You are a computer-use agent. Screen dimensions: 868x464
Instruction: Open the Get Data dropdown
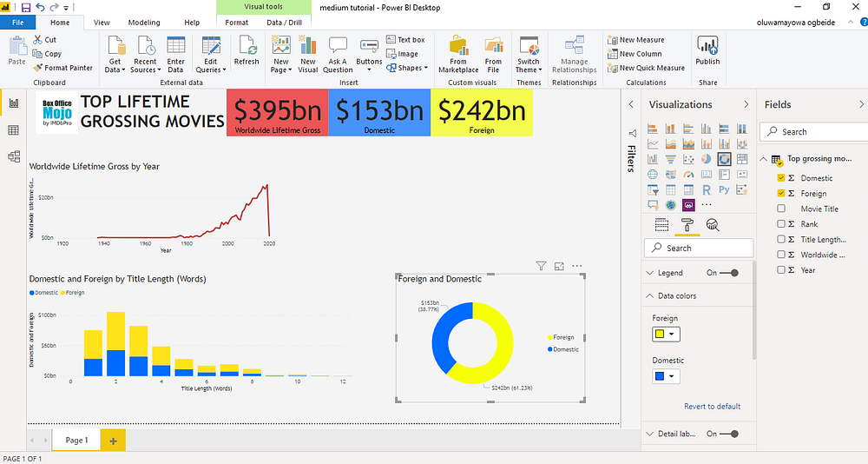(115, 55)
